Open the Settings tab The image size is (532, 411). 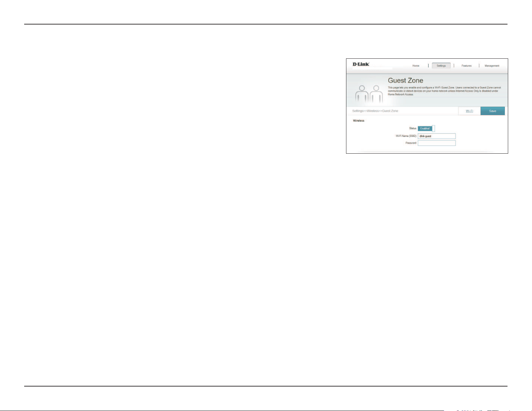tap(441, 66)
